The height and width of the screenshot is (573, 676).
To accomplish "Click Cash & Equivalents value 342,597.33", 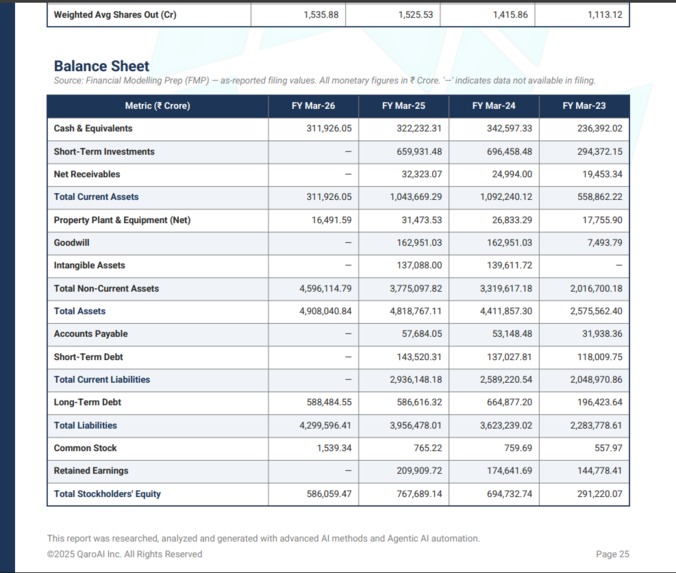I will pos(510,128).
